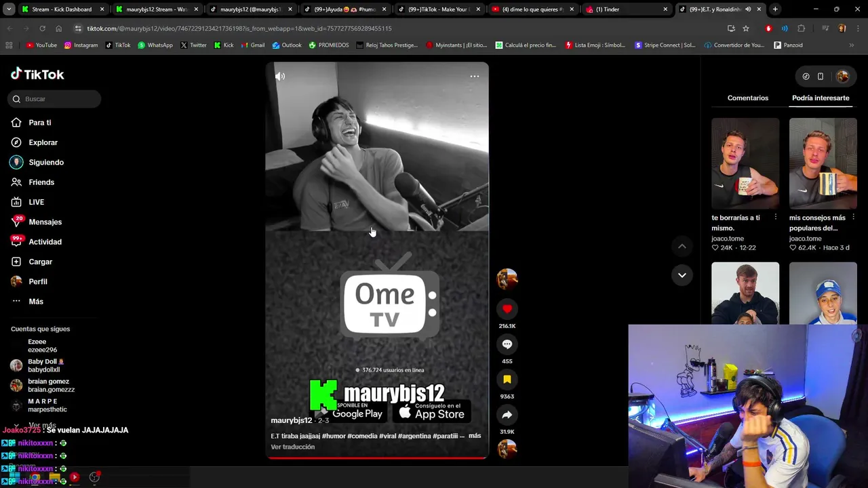The width and height of the screenshot is (868, 488).
Task: Bookmark this page with the star icon
Action: [x=746, y=28]
